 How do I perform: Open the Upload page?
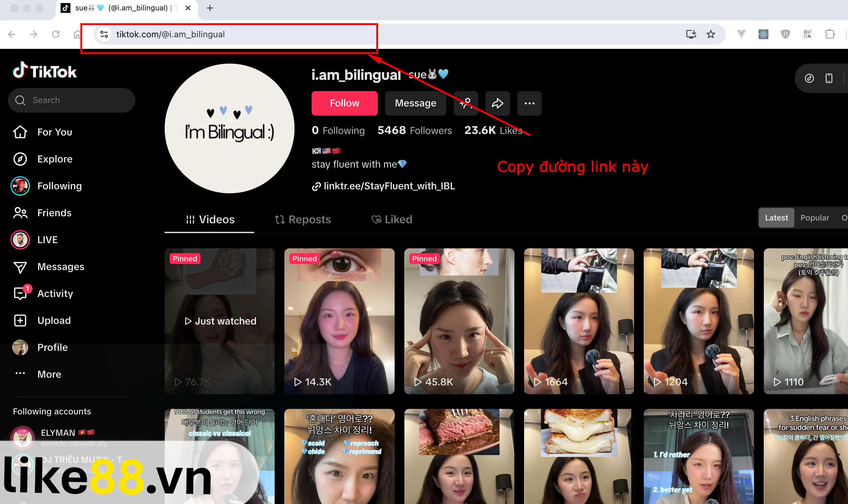tap(54, 320)
